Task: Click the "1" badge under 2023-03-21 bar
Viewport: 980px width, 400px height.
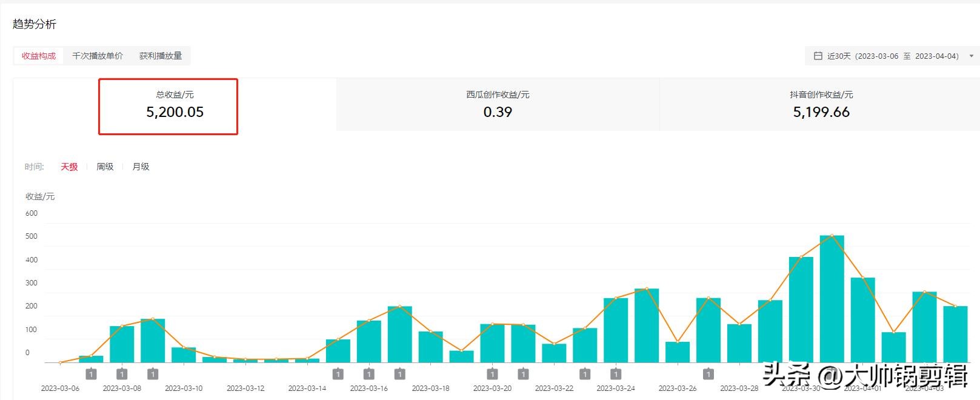Action: pyautogui.click(x=524, y=374)
